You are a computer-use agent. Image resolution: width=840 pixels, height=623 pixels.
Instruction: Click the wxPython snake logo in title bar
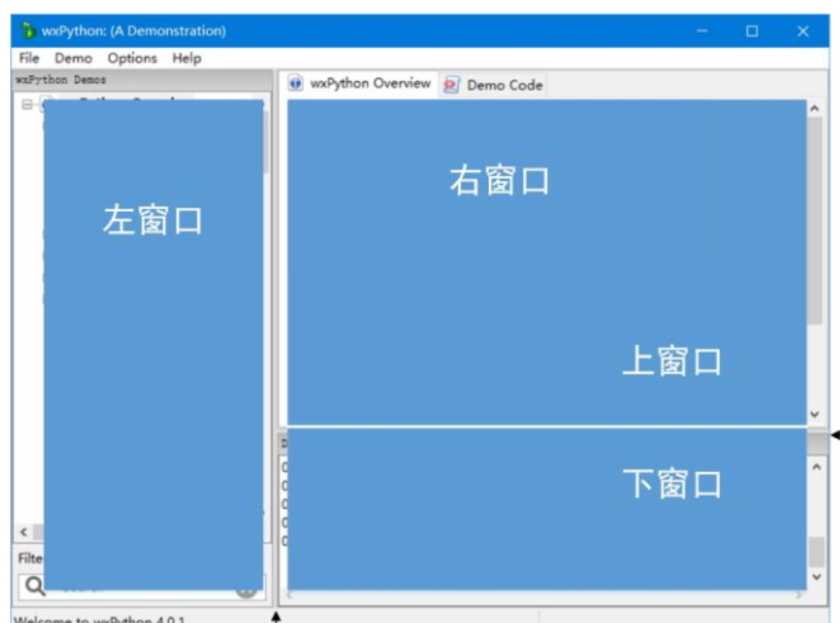tap(28, 28)
